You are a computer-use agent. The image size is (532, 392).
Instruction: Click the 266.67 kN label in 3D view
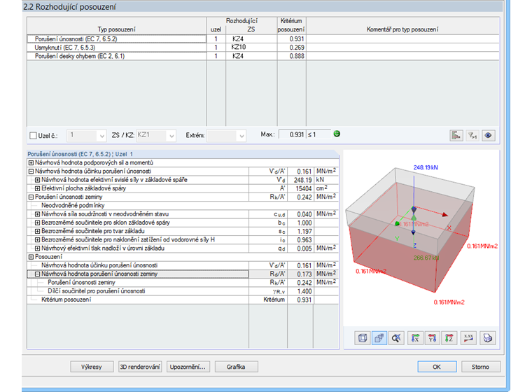coord(426,258)
